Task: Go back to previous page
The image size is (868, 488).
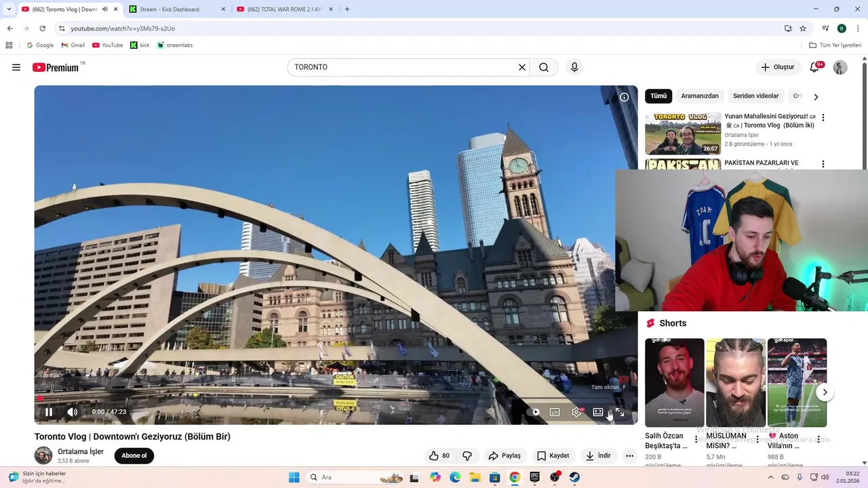Action: click(9, 28)
